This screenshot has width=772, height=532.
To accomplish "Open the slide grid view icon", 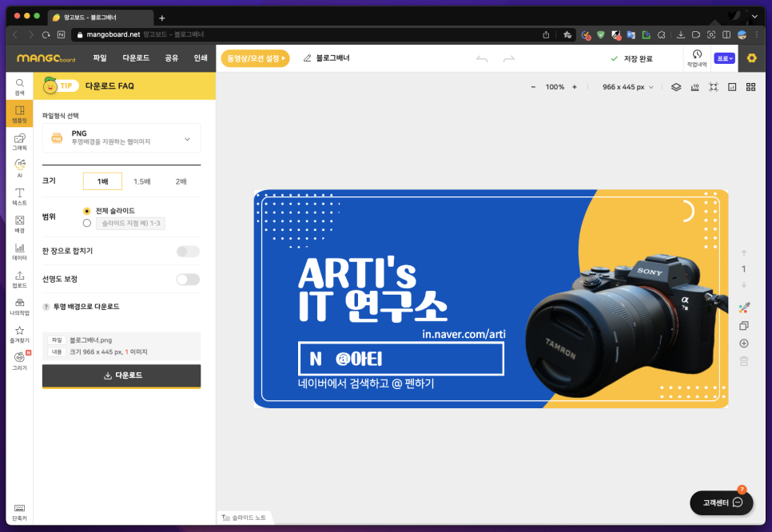I will (x=751, y=87).
